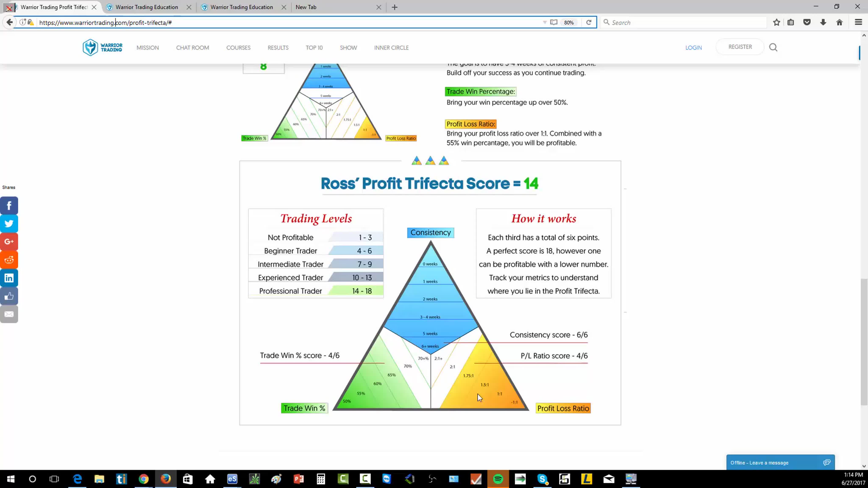Open File Explorer from taskbar
The height and width of the screenshot is (488, 868).
point(99,479)
